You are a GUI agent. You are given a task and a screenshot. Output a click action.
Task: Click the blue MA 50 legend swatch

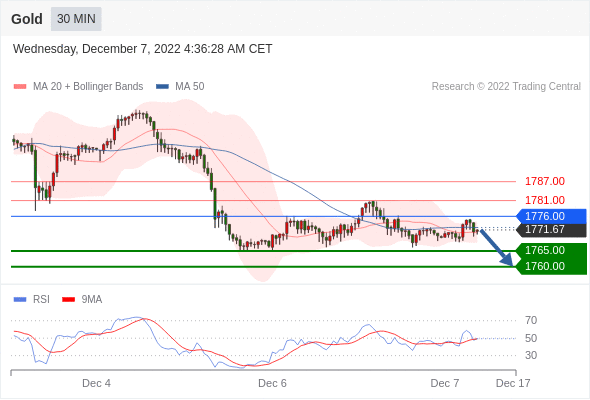point(162,87)
